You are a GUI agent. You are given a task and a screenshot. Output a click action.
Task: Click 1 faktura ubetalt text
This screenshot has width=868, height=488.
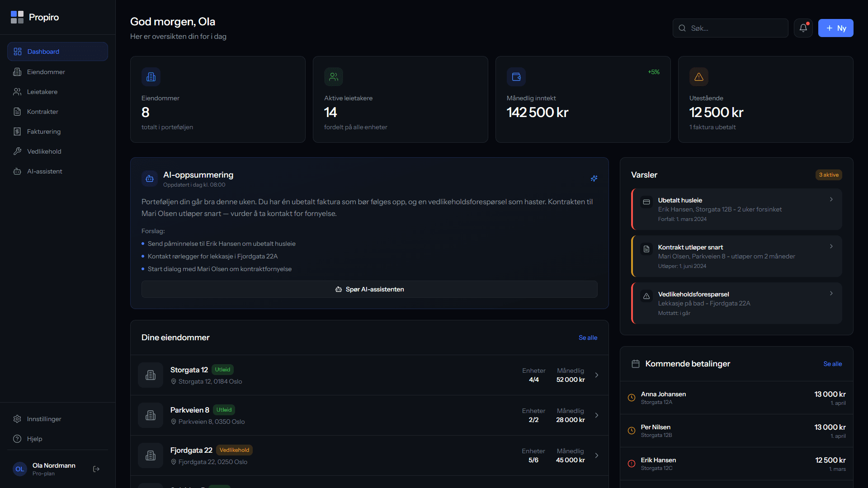(x=712, y=127)
